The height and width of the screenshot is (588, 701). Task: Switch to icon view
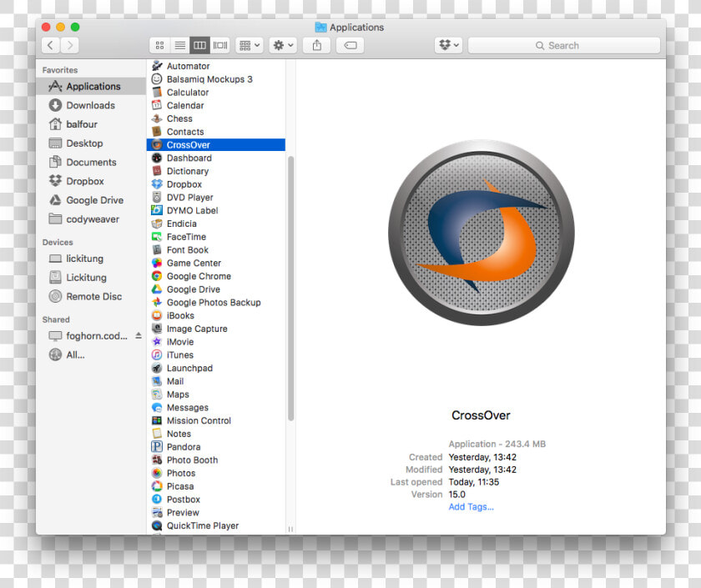[x=159, y=45]
